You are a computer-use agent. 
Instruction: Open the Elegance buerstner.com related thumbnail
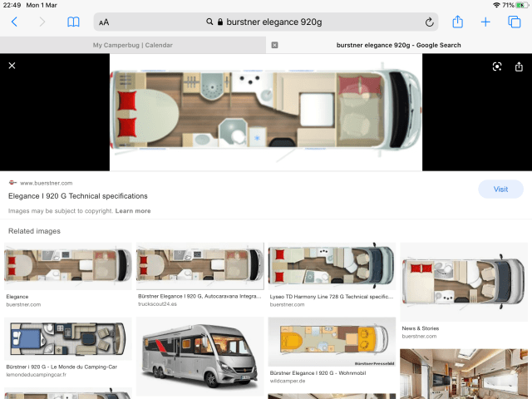point(68,266)
